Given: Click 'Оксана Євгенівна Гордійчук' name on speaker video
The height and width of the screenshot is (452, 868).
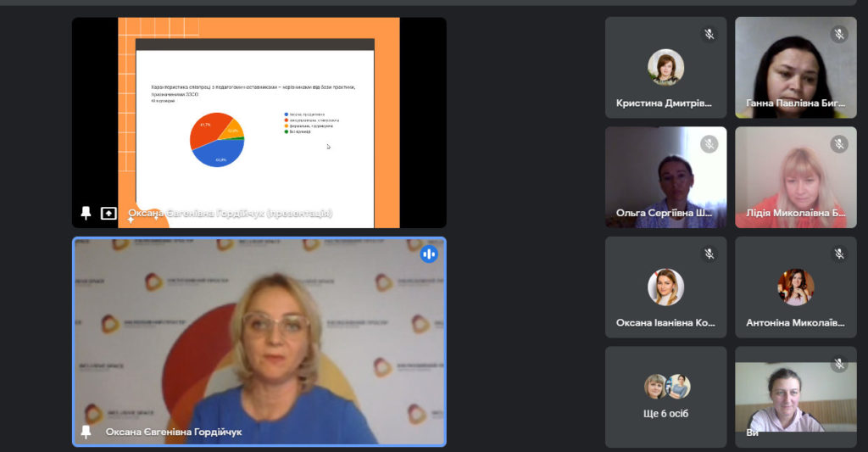Looking at the screenshot, I should tap(174, 432).
